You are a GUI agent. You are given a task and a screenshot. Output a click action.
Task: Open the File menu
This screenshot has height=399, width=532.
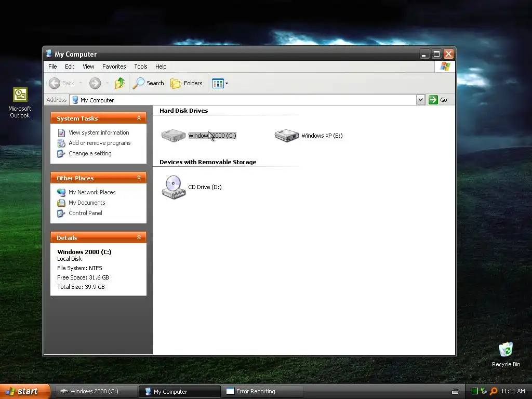(x=52, y=66)
